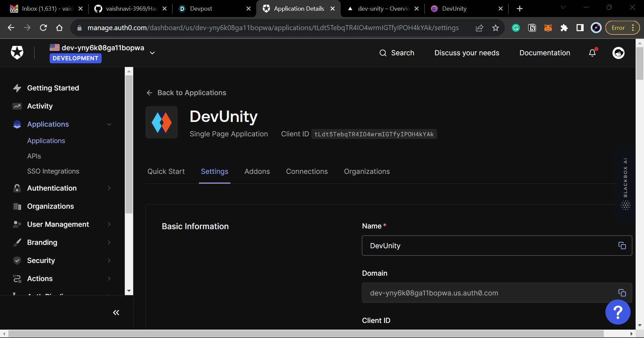
Task: Go back to Applications list
Action: click(186, 93)
